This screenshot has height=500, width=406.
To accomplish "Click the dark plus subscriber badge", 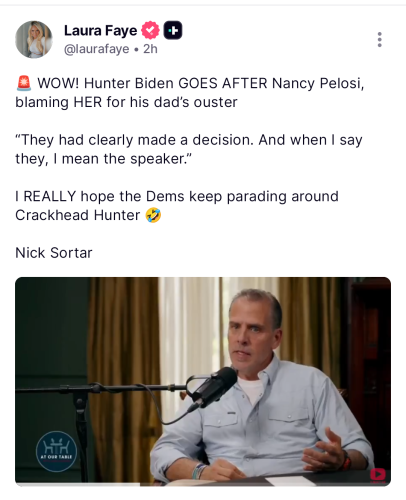I will coord(173,30).
